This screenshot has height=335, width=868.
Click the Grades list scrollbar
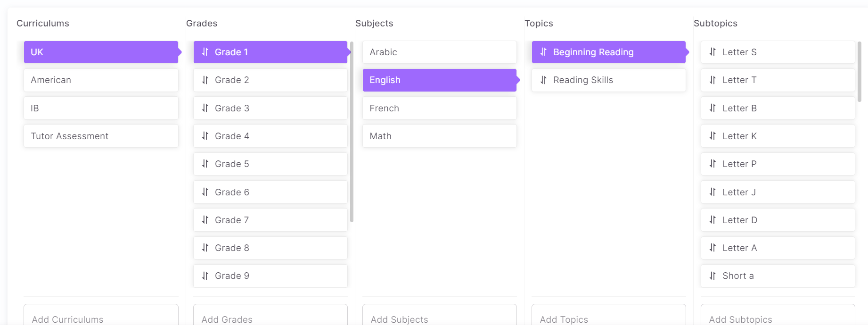point(352,132)
